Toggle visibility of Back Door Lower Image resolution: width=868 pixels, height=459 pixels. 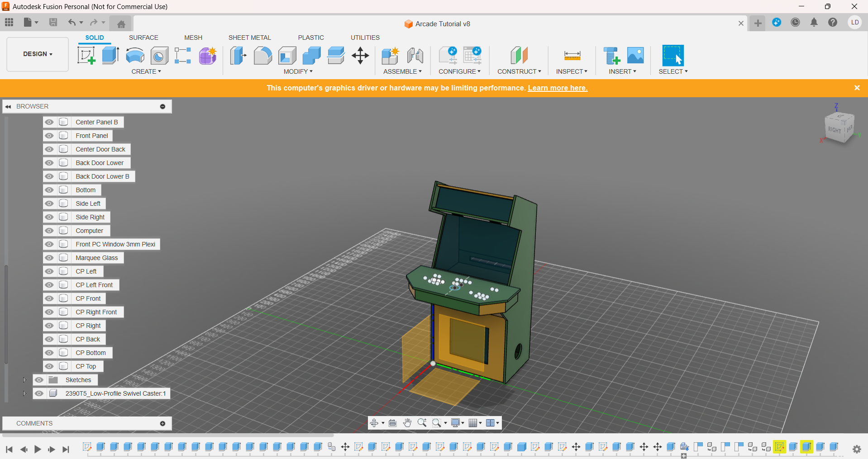point(49,163)
